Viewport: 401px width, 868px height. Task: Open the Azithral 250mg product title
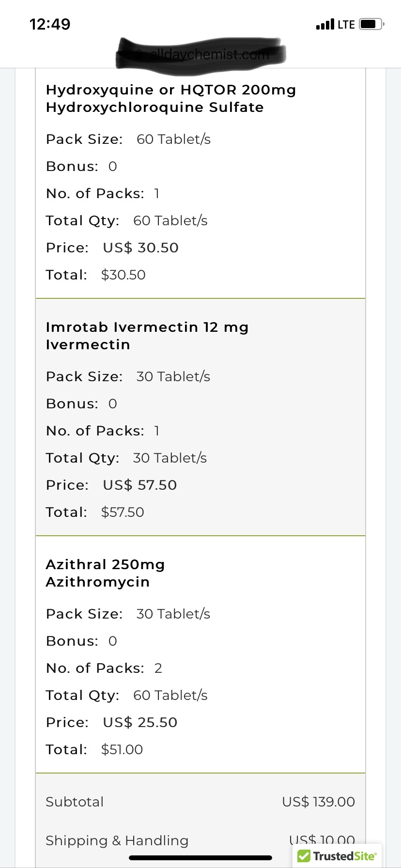pyautogui.click(x=105, y=565)
